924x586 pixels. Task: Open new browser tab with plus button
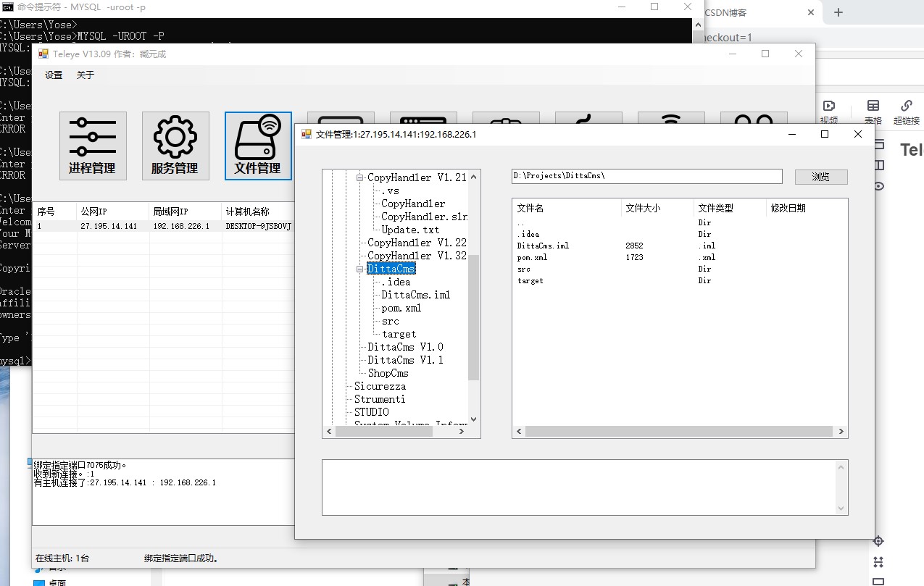838,12
